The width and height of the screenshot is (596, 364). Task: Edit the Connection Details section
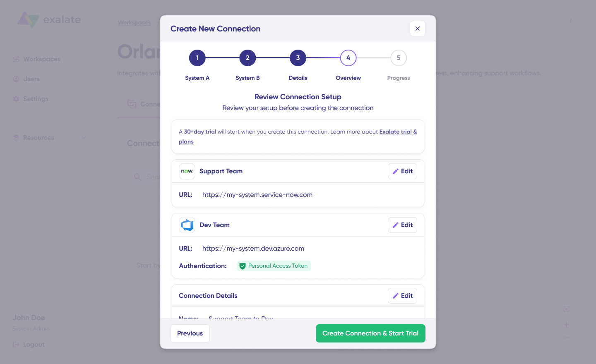coord(402,296)
